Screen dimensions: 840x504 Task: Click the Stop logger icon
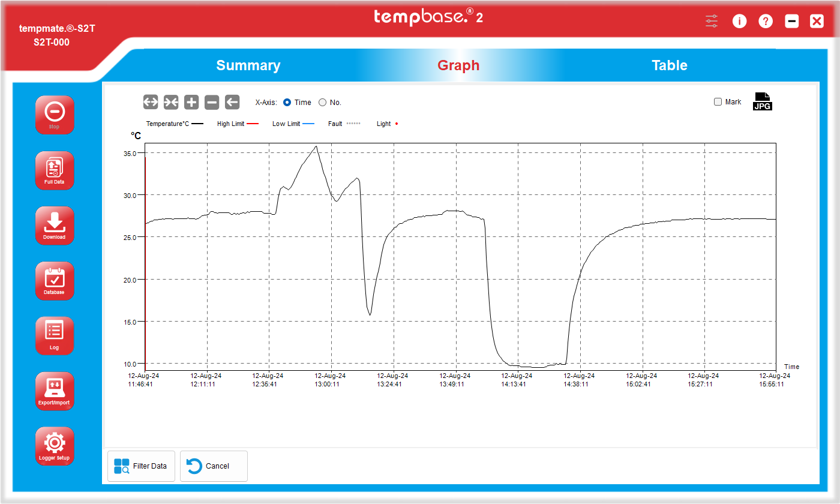pos(55,114)
